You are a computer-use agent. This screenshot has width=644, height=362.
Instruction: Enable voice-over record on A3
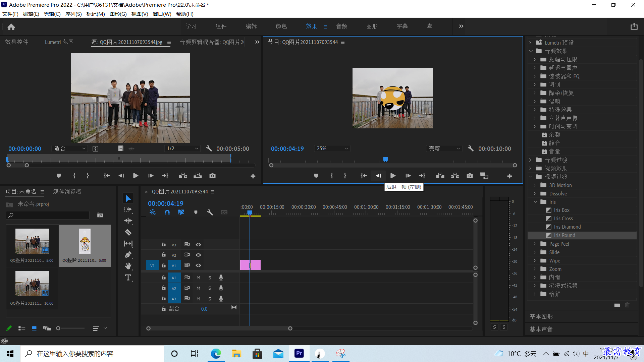coord(221,299)
